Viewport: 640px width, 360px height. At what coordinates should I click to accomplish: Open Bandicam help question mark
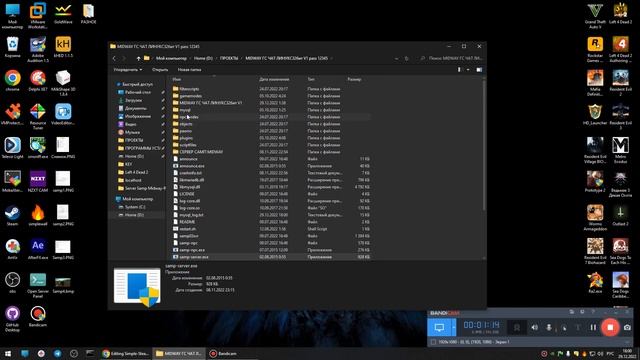coord(593,312)
